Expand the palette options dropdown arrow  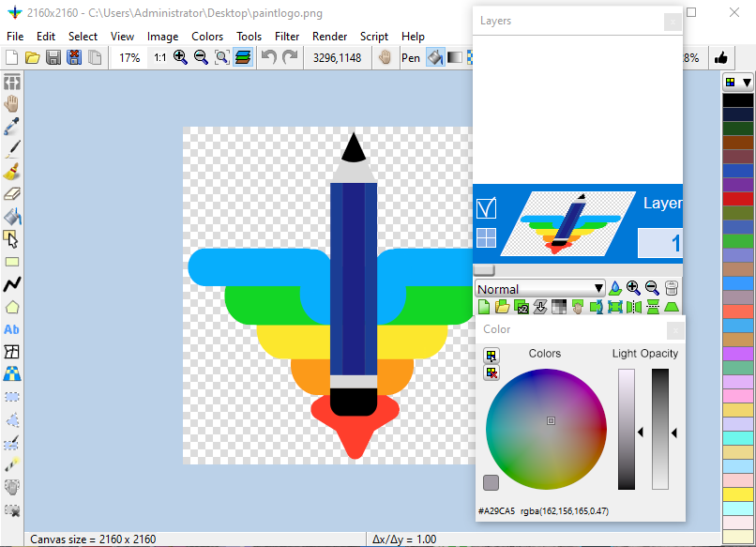coord(747,83)
